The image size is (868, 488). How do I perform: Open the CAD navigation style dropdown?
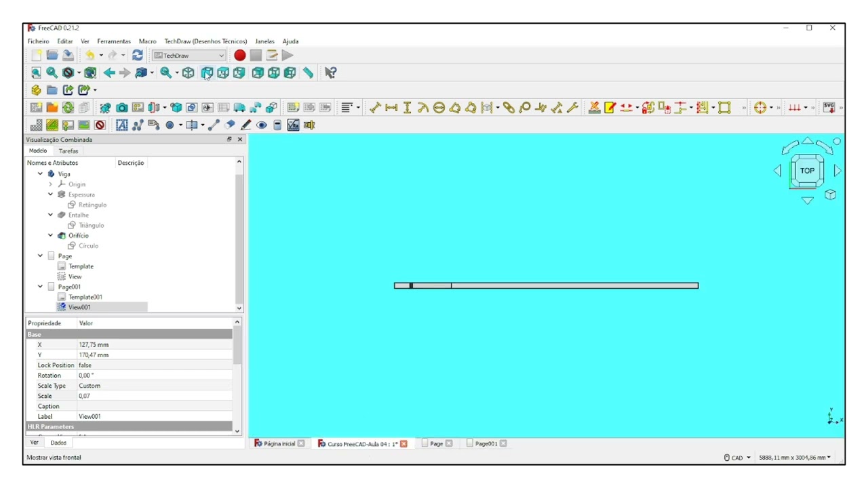[738, 458]
